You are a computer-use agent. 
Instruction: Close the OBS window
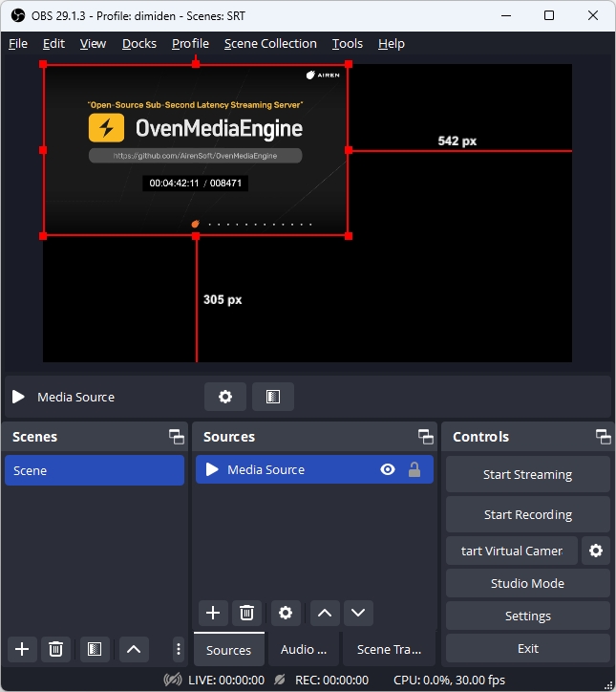click(x=593, y=15)
